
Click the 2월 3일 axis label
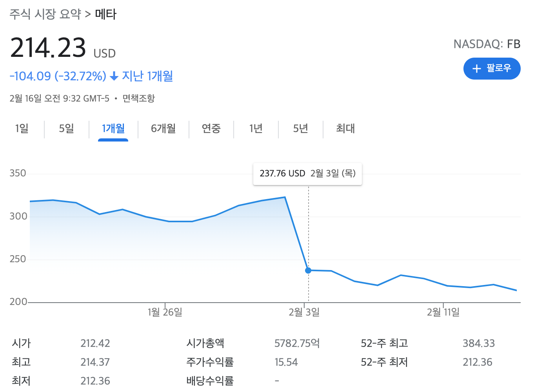pyautogui.click(x=304, y=312)
